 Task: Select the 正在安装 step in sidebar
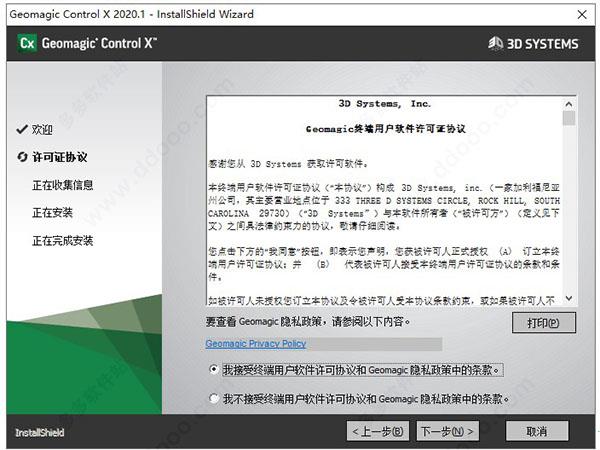[x=52, y=213]
